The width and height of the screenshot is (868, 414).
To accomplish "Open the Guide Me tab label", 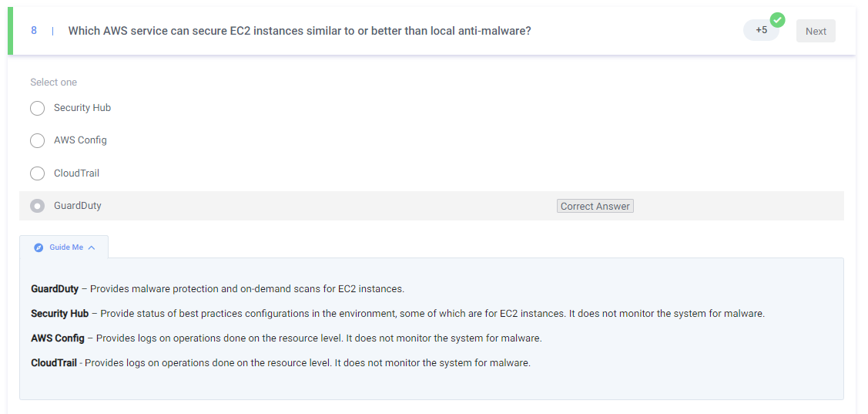I will tap(66, 247).
